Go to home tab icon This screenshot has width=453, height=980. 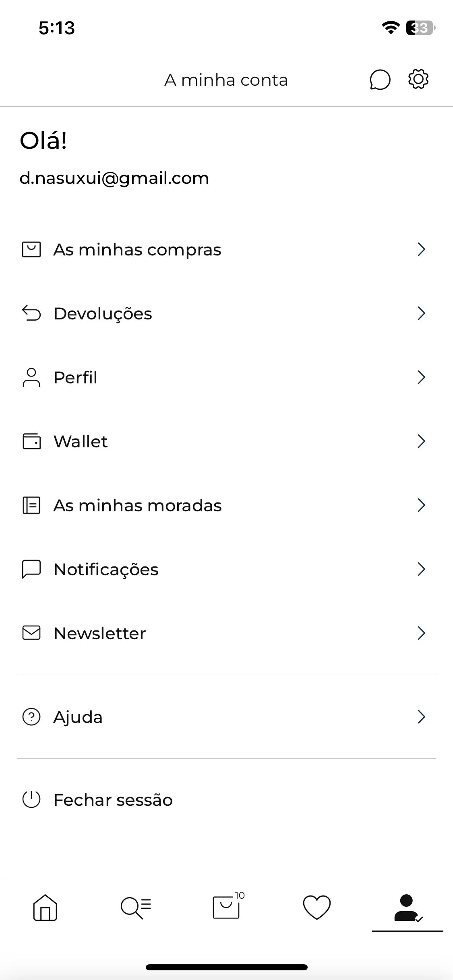pos(45,907)
